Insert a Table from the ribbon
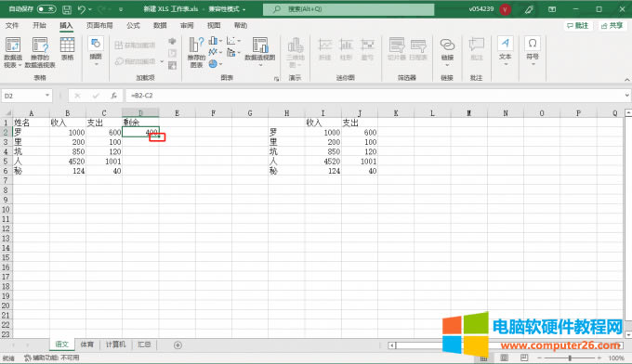Image resolution: width=632 pixels, height=364 pixels. pos(67,49)
